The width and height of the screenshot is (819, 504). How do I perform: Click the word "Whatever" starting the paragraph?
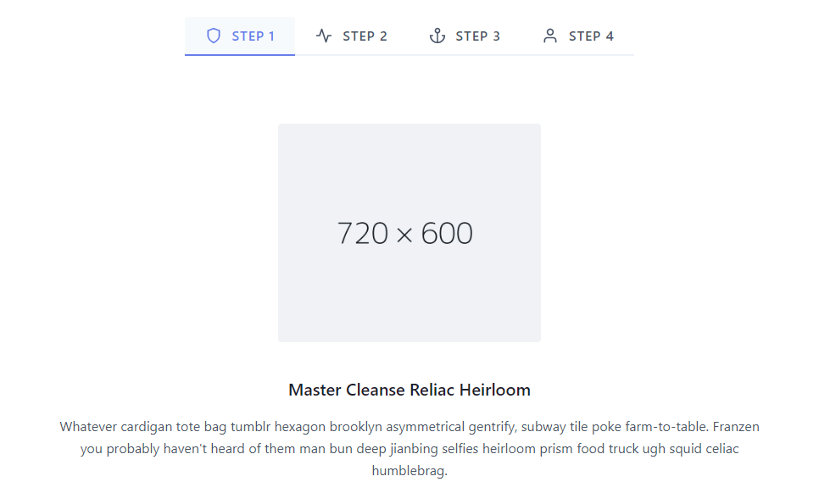88,427
